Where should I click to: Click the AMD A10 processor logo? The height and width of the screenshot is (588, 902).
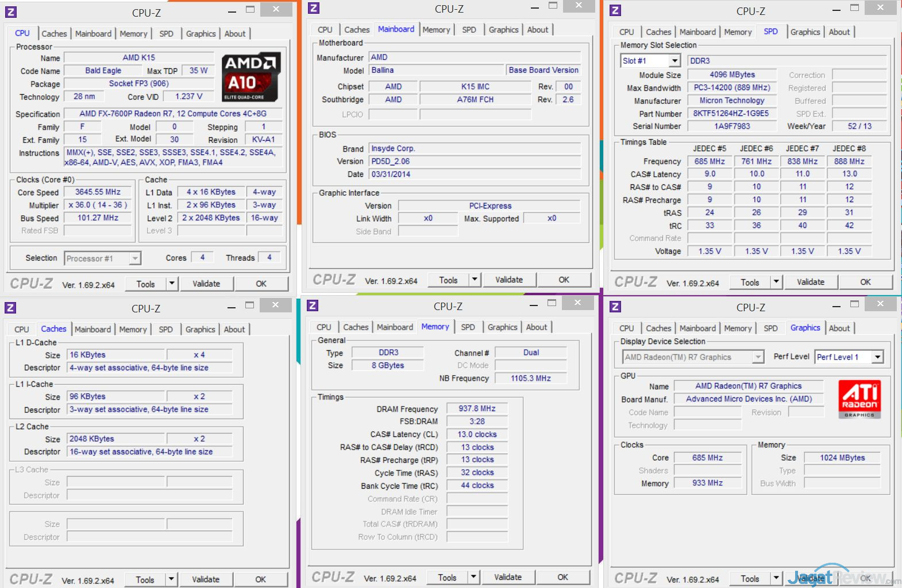click(250, 77)
